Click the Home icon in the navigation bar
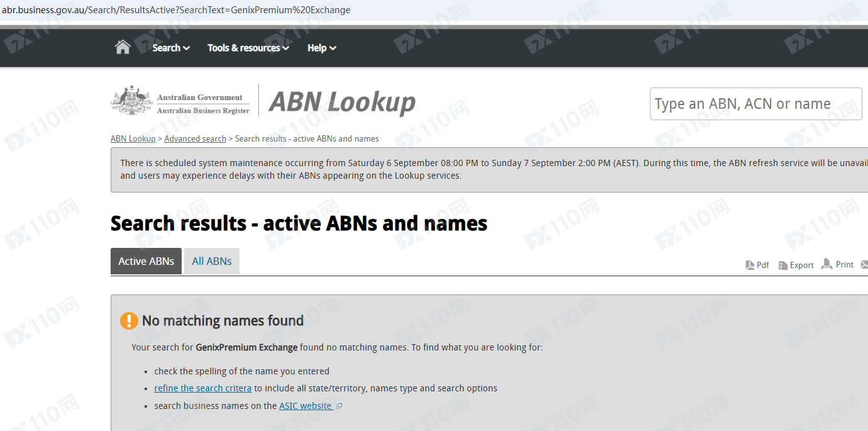This screenshot has width=868, height=431. pos(123,48)
